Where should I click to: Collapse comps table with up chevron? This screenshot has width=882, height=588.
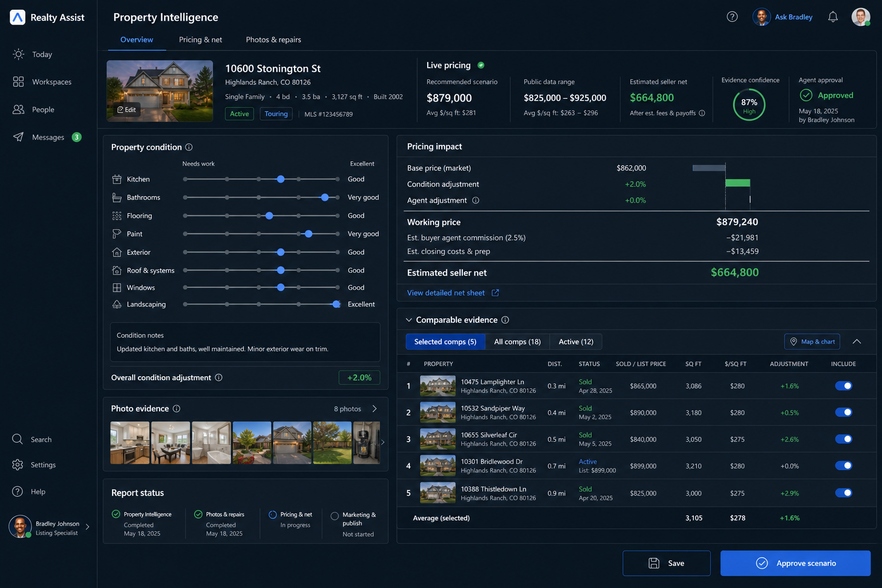[857, 342]
